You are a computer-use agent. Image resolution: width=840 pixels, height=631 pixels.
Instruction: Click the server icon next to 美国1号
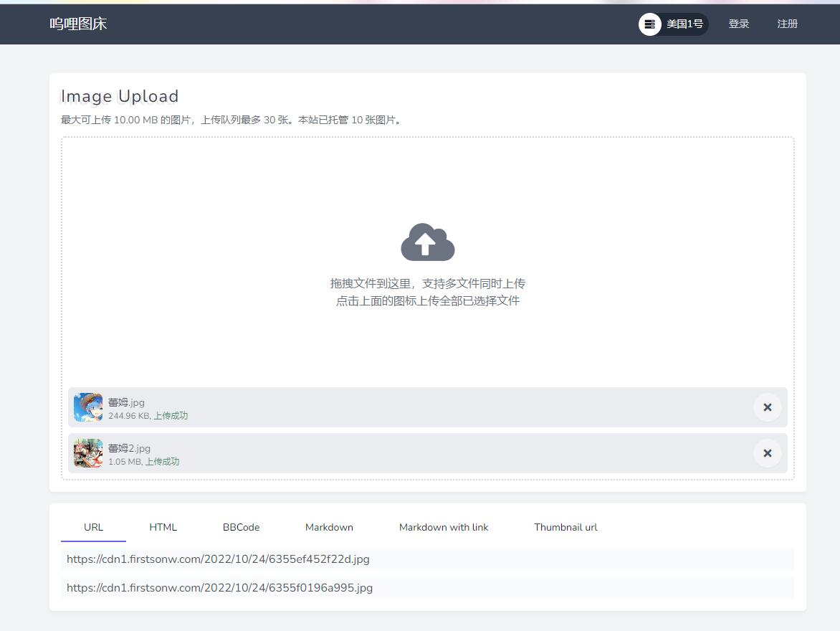point(650,24)
